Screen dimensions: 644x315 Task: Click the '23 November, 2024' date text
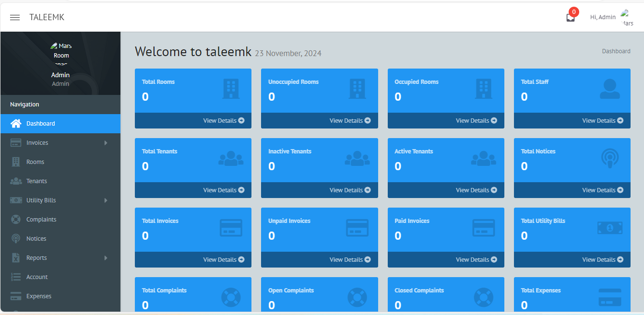[x=288, y=53]
